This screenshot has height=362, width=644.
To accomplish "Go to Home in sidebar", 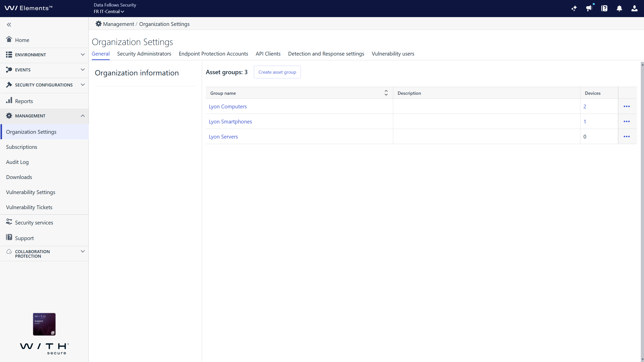I will (44, 40).
